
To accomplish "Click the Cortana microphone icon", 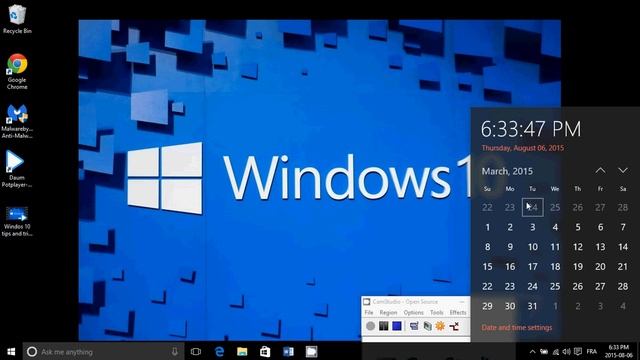I will click(175, 351).
